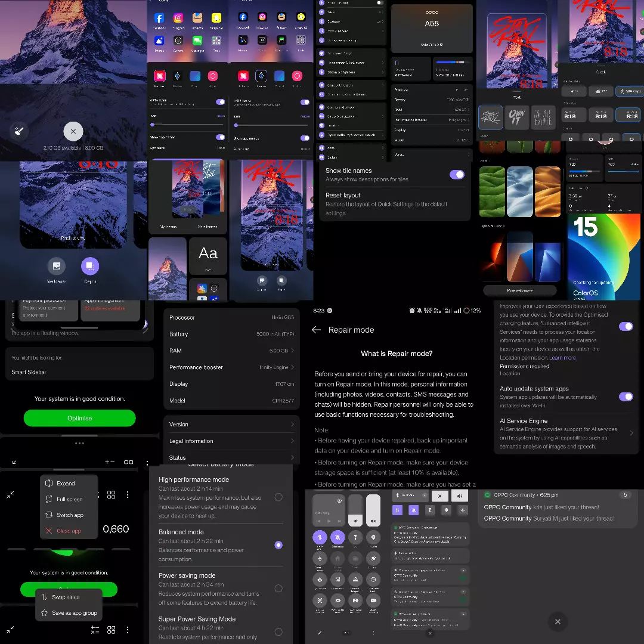Tap the double-circle icon in the top split-screen bar
The image size is (644, 644).
click(129, 462)
